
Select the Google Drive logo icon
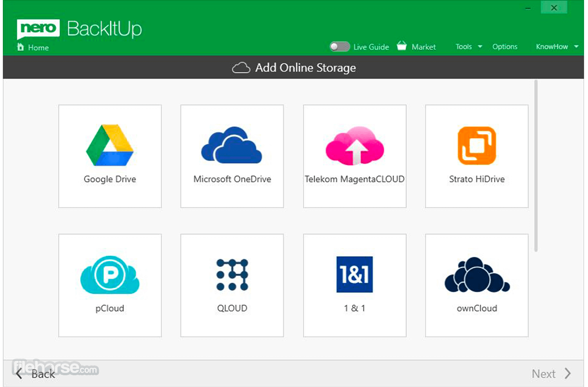tap(110, 145)
